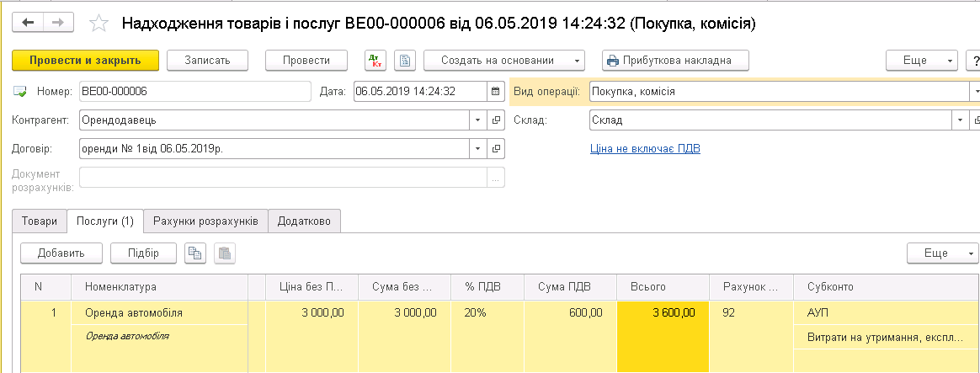
Task: Expand the Договір dropdown arrow
Action: coord(478,149)
